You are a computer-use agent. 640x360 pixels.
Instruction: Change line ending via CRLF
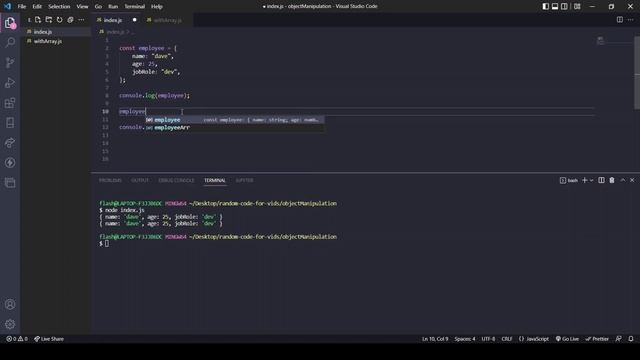click(507, 339)
